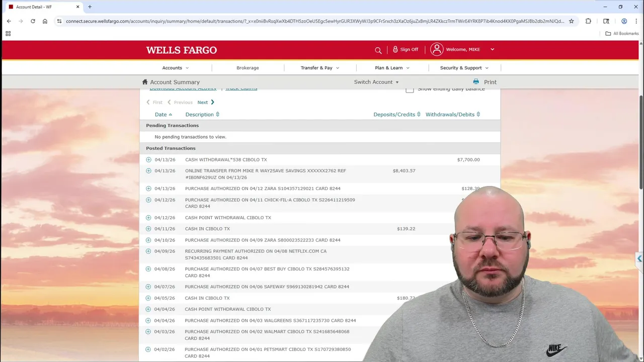
Task: Open the Plan & Learn menu
Action: click(392, 68)
